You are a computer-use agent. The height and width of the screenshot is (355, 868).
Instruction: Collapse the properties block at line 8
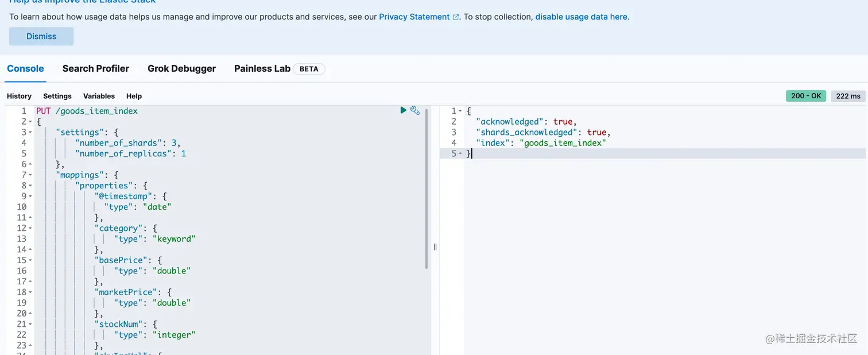click(30, 186)
